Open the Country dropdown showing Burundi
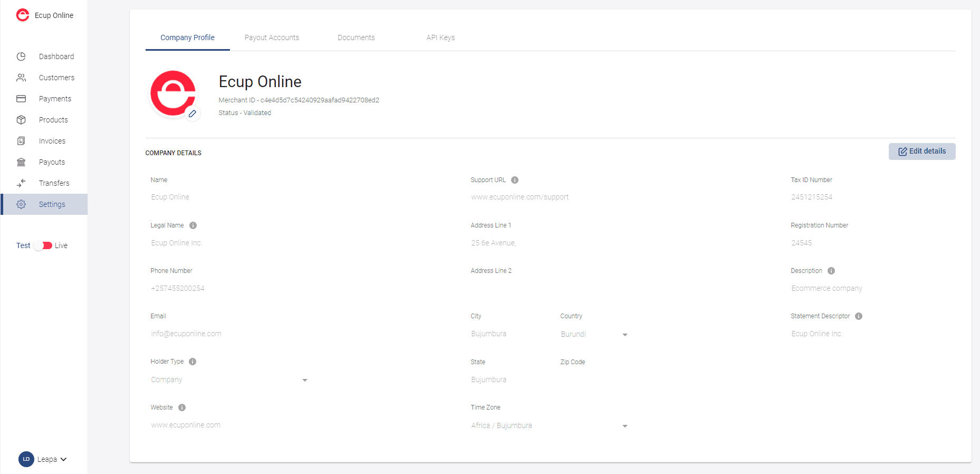This screenshot has width=980, height=474. 594,334
